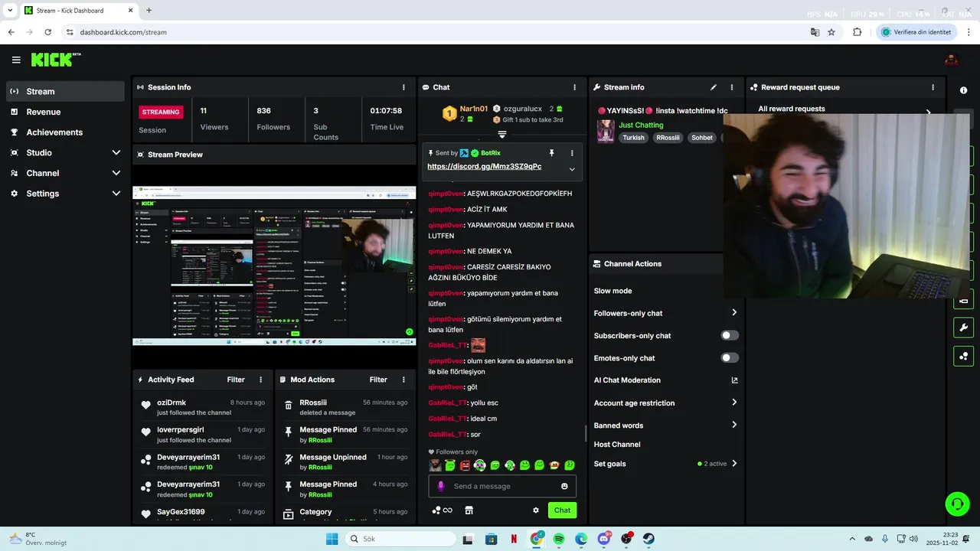Bookmark this page with the star icon
The width and height of the screenshot is (980, 551).
[x=831, y=32]
